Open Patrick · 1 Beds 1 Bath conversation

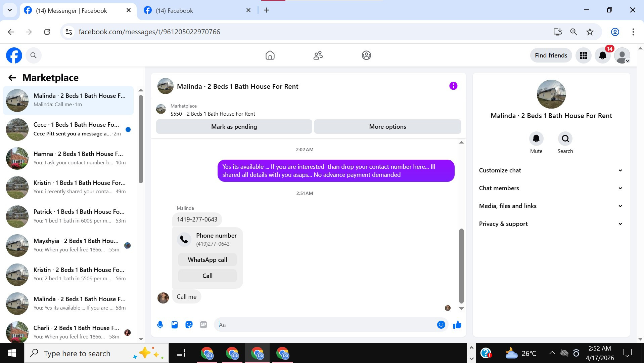pyautogui.click(x=68, y=216)
